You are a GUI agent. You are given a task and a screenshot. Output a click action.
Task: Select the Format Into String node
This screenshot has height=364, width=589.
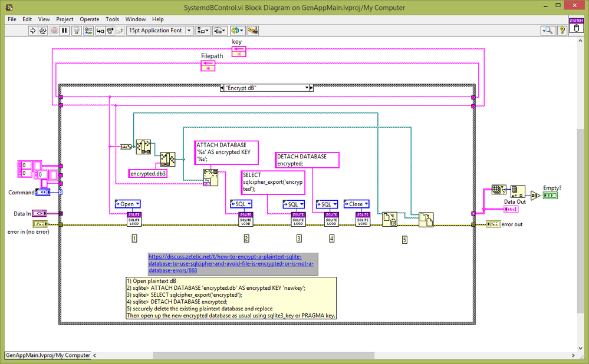coord(210,177)
